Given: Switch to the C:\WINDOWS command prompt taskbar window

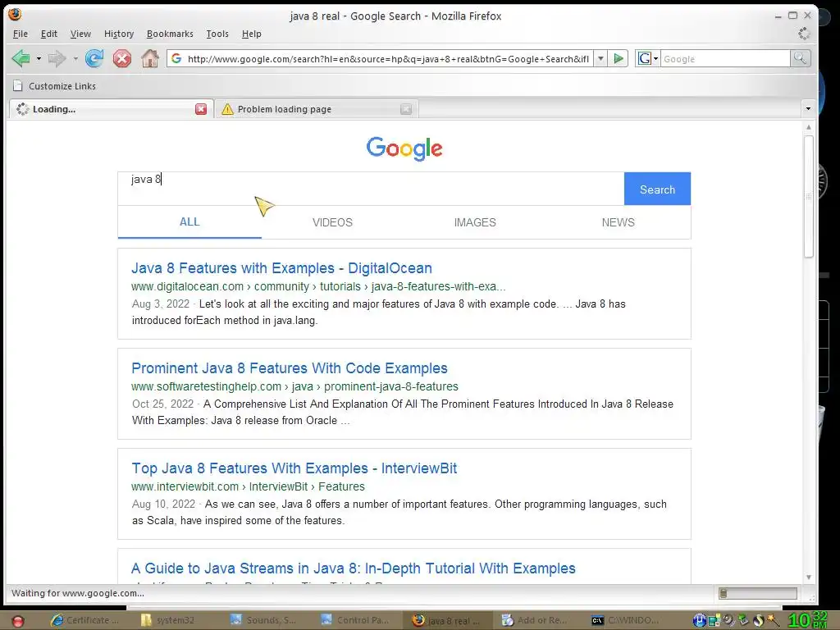Looking at the screenshot, I should pyautogui.click(x=627, y=620).
